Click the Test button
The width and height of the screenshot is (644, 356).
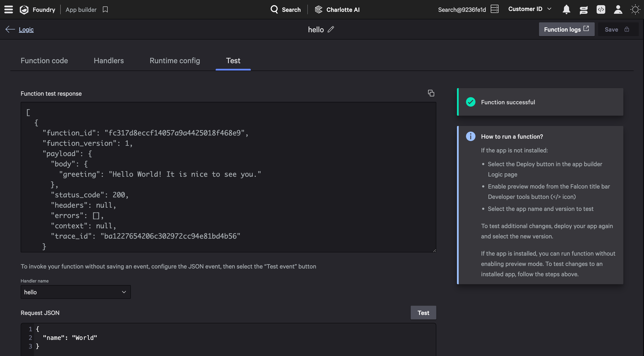pyautogui.click(x=423, y=313)
